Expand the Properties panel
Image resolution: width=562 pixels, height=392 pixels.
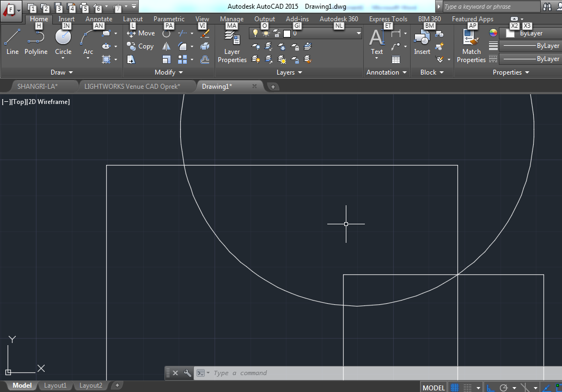[511, 72]
